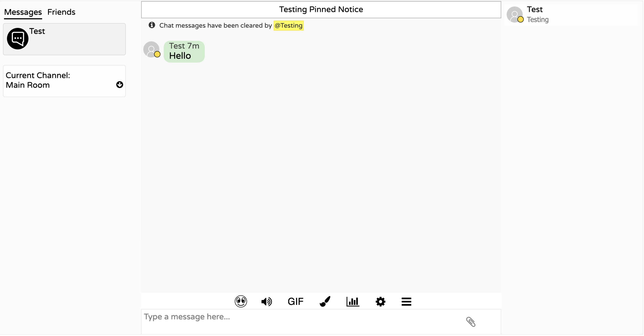
Task: Switch to the Messages tab
Action: (x=23, y=12)
